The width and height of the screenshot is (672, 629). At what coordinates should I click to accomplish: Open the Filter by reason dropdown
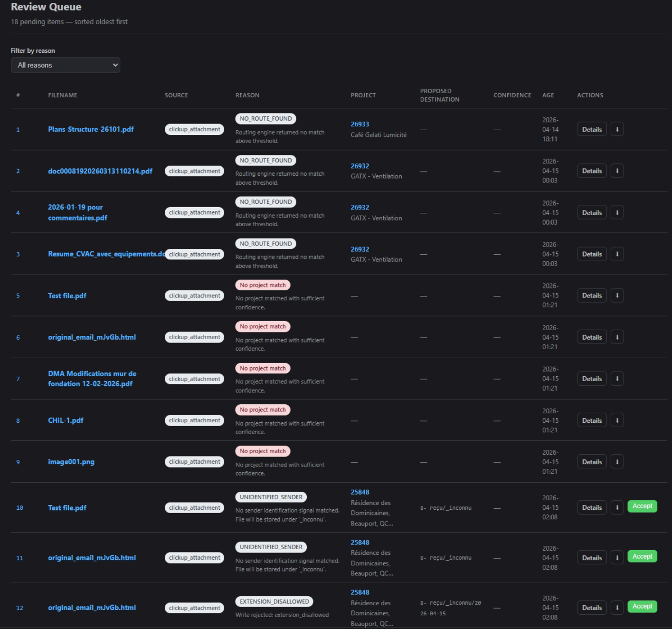click(x=66, y=65)
